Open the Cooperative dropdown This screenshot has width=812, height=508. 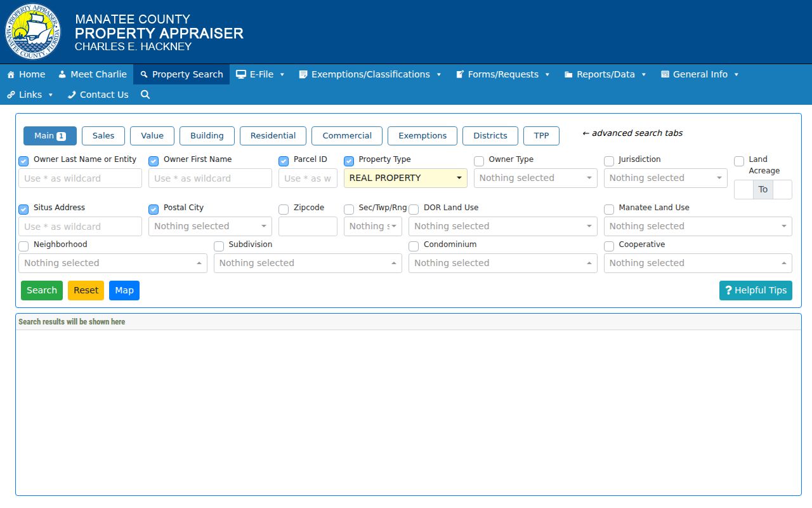click(698, 263)
